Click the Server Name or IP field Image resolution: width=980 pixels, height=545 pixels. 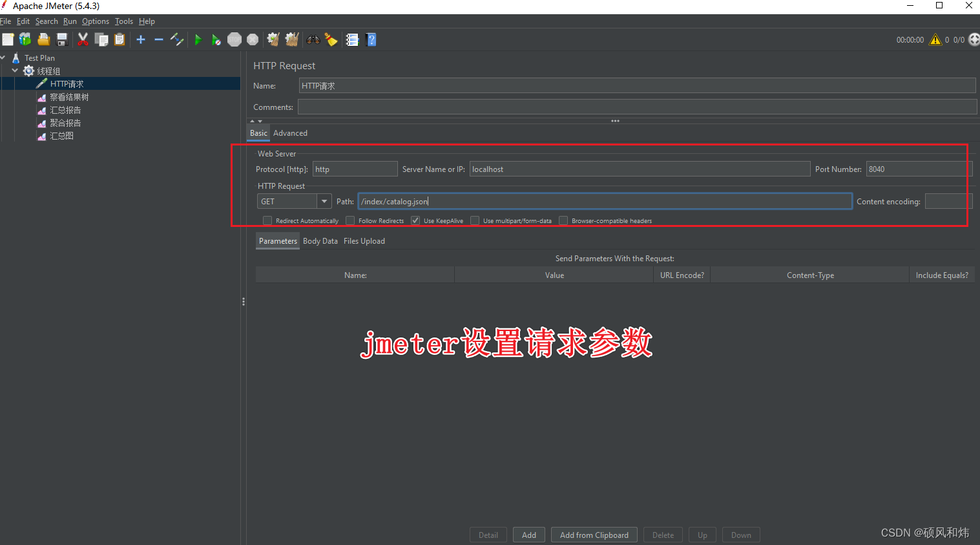tap(640, 169)
